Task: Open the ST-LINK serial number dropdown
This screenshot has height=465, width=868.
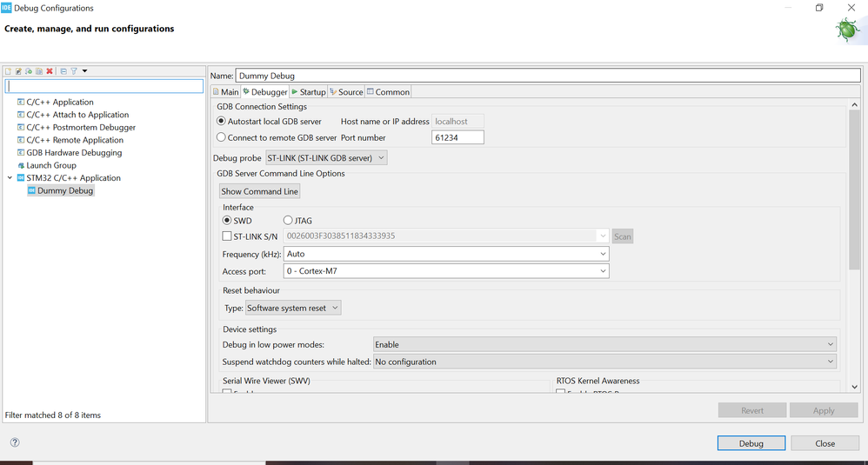Action: click(603, 236)
